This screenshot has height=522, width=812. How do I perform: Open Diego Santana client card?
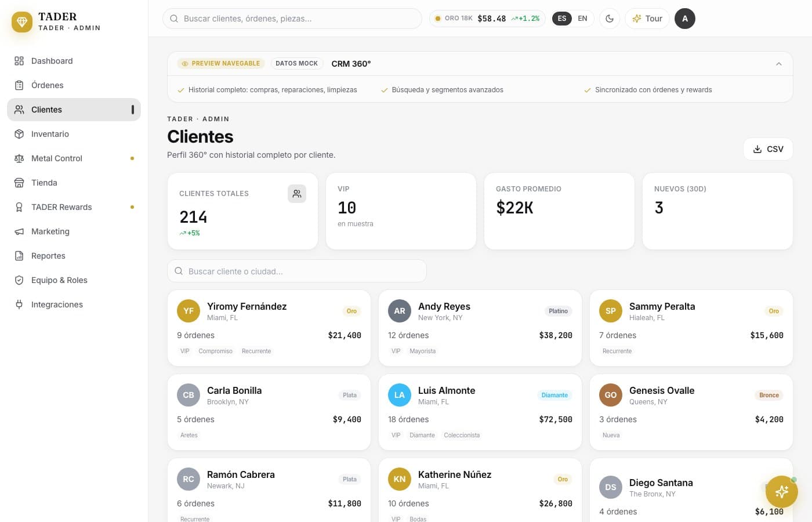[x=691, y=490]
